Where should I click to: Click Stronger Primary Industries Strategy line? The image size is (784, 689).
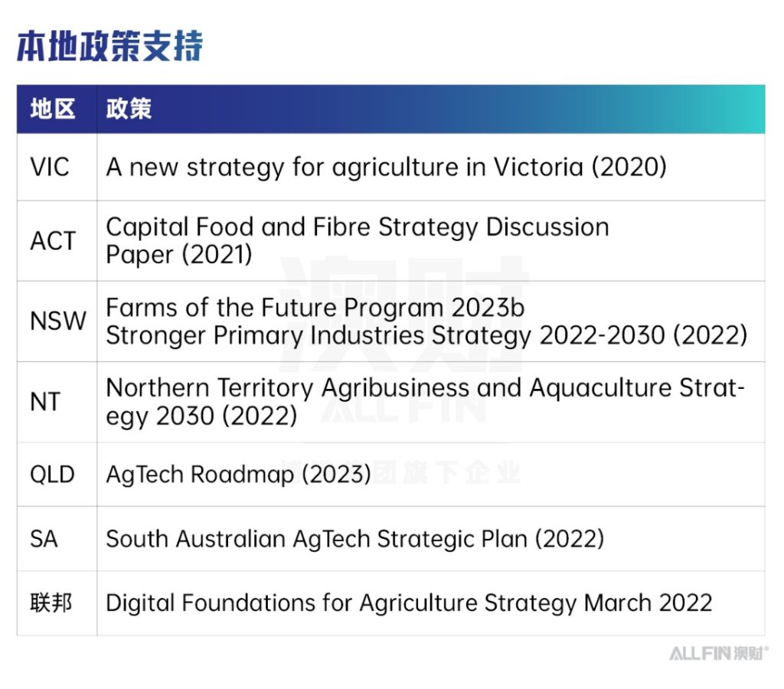(426, 335)
